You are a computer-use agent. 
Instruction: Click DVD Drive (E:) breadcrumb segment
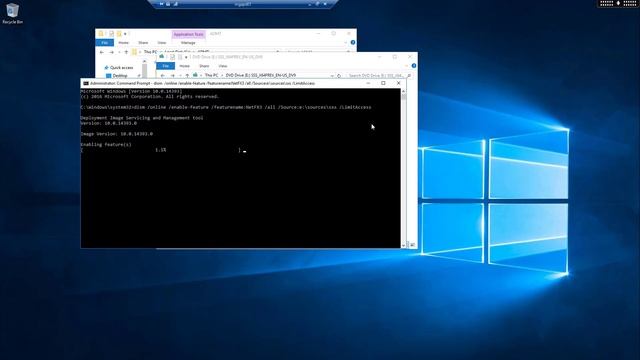coord(260,76)
